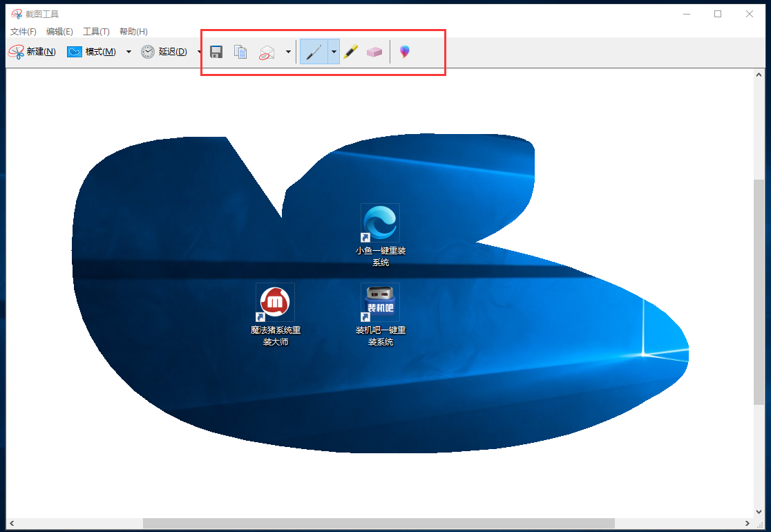Screen dimensions: 771x532
Task: Expand the Pen options dropdown arrow
Action: (334, 52)
